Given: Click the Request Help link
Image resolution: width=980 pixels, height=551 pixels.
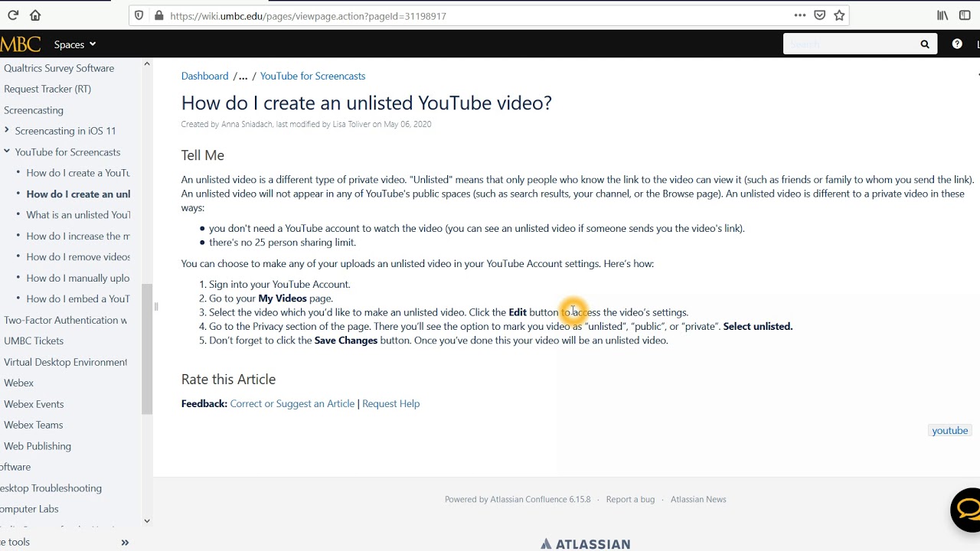Looking at the screenshot, I should (391, 403).
